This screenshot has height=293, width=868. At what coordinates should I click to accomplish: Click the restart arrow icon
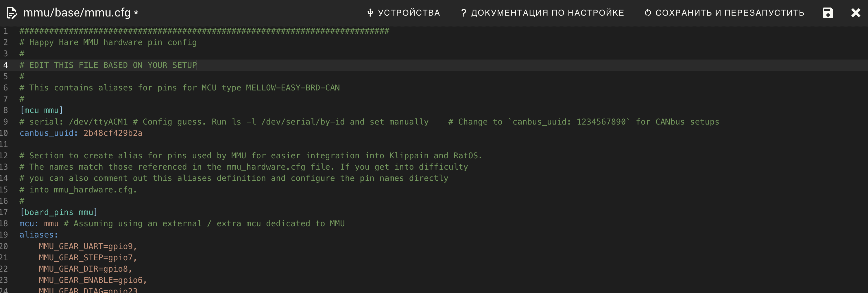(x=647, y=13)
